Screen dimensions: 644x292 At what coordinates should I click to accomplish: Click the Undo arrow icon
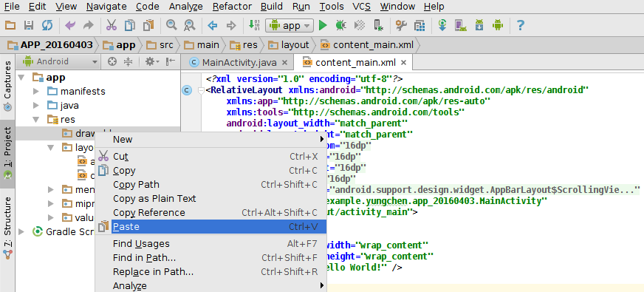click(70, 25)
